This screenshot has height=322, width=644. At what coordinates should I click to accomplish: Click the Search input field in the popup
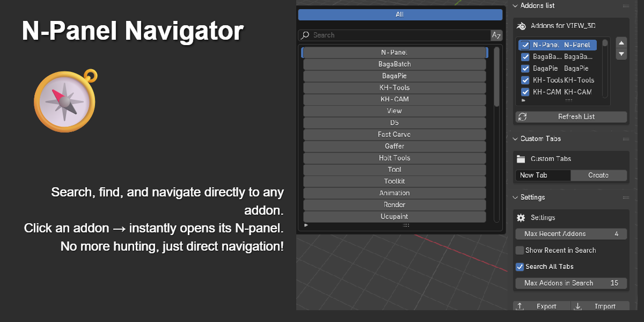coord(394,35)
